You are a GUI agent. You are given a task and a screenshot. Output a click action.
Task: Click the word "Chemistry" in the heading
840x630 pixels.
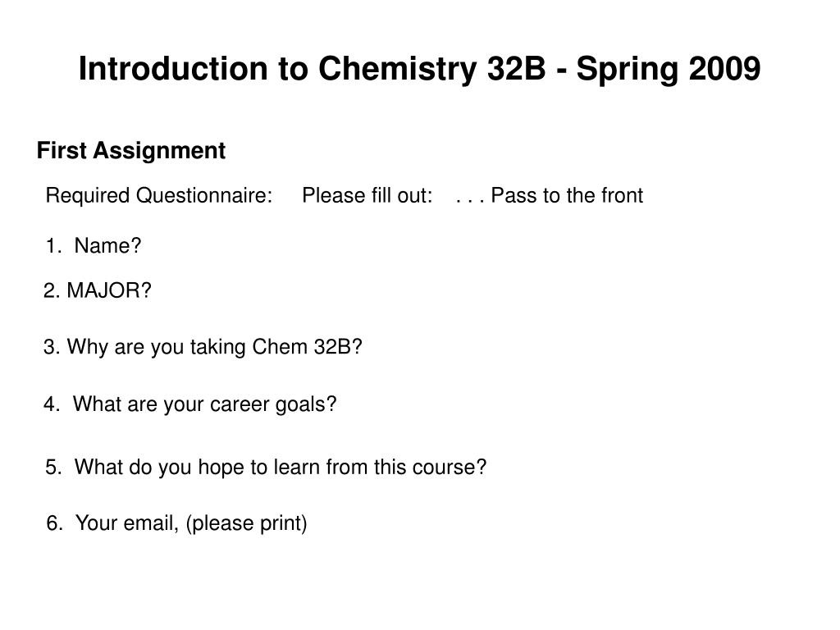tap(398, 71)
